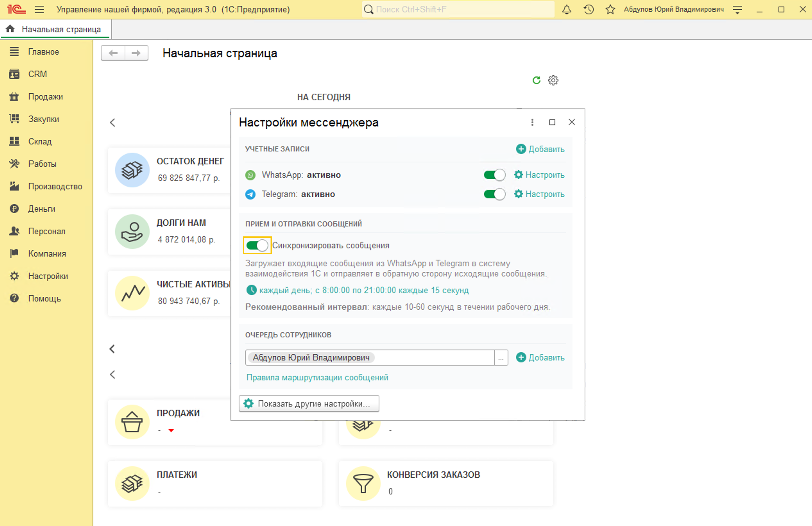Open employee selection ellipsis button
This screenshot has height=526, width=812.
pos(501,358)
